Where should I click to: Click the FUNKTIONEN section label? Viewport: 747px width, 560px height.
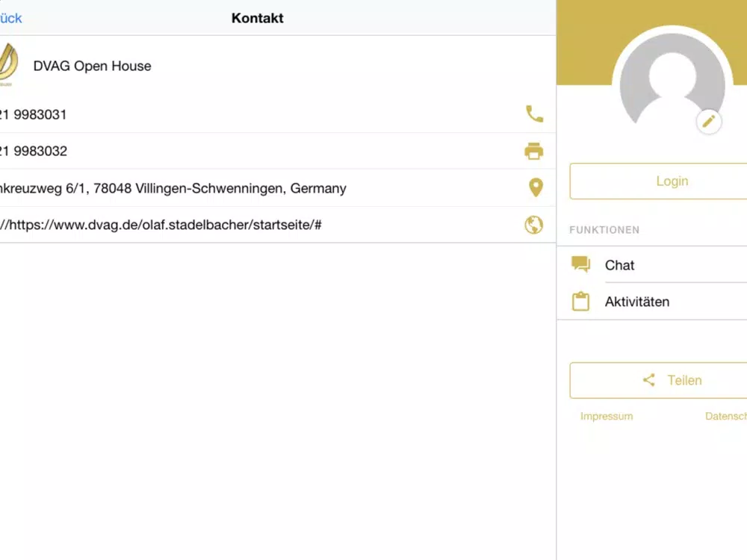tap(604, 230)
